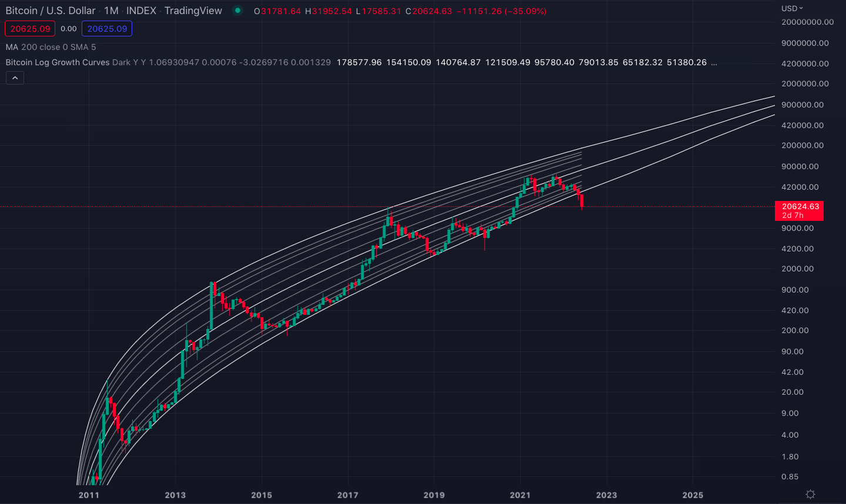Click the 4200000.00 price scale label
Viewport: 846px width, 504px height.
(805, 63)
